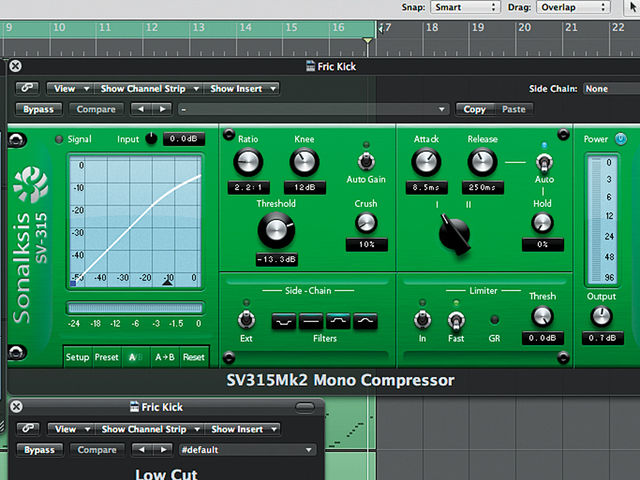640x480 pixels.
Task: Toggle Bypass in the compressor window
Action: point(38,109)
